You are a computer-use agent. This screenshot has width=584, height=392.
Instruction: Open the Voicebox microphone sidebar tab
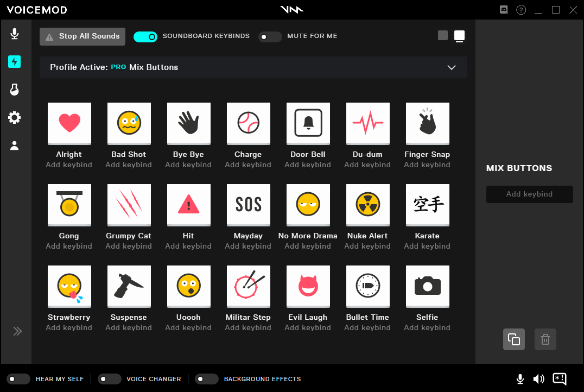pyautogui.click(x=15, y=34)
